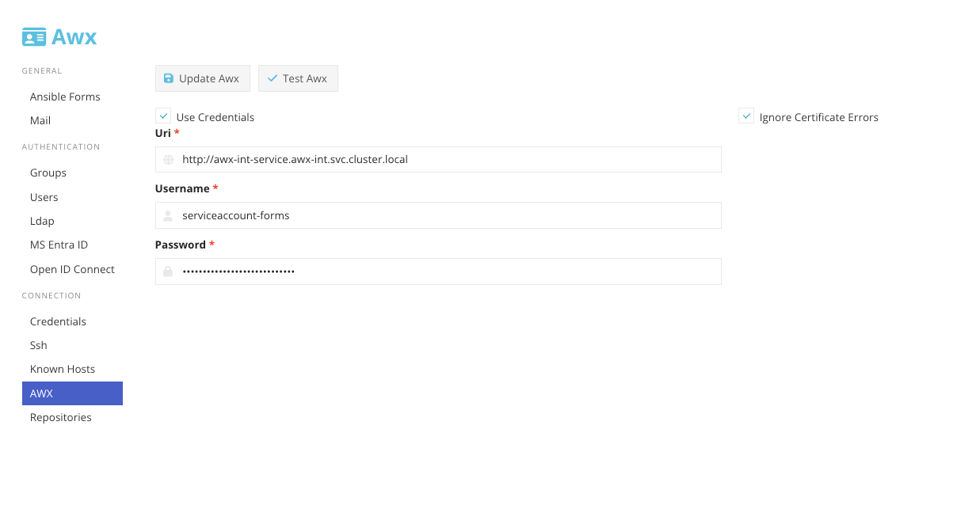Click the Update Awx button
980x505 pixels.
[203, 78]
